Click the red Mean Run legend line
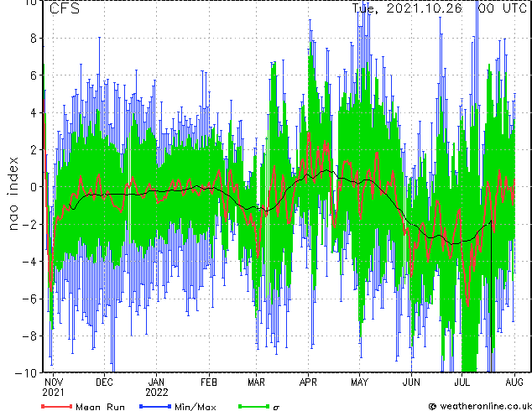The width and height of the screenshot is (532, 411). [x=57, y=406]
